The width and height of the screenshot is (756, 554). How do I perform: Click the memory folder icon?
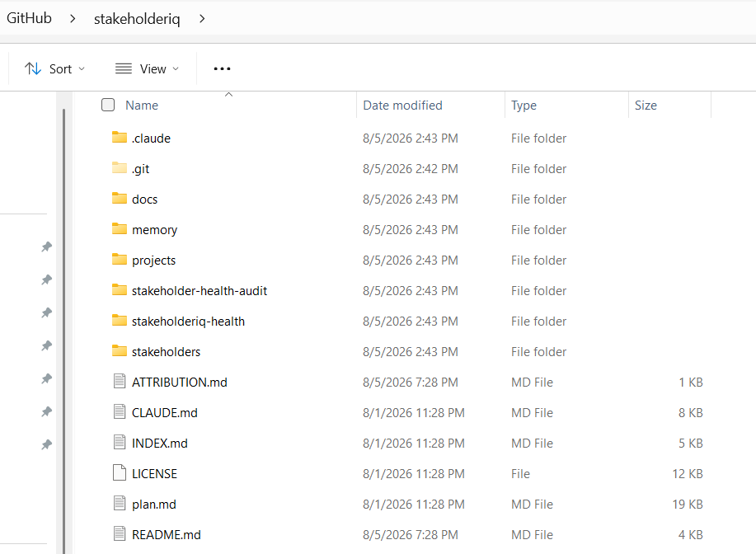coord(119,228)
